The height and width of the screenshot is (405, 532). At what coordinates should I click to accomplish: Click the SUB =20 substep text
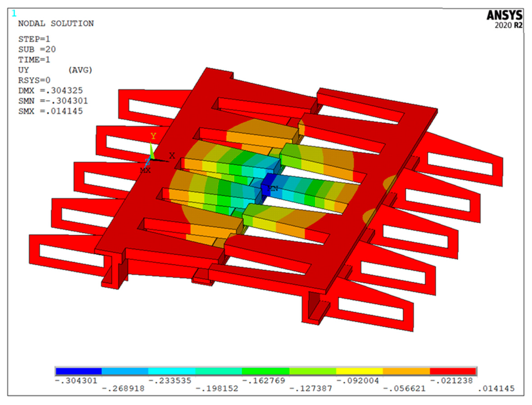(x=37, y=49)
